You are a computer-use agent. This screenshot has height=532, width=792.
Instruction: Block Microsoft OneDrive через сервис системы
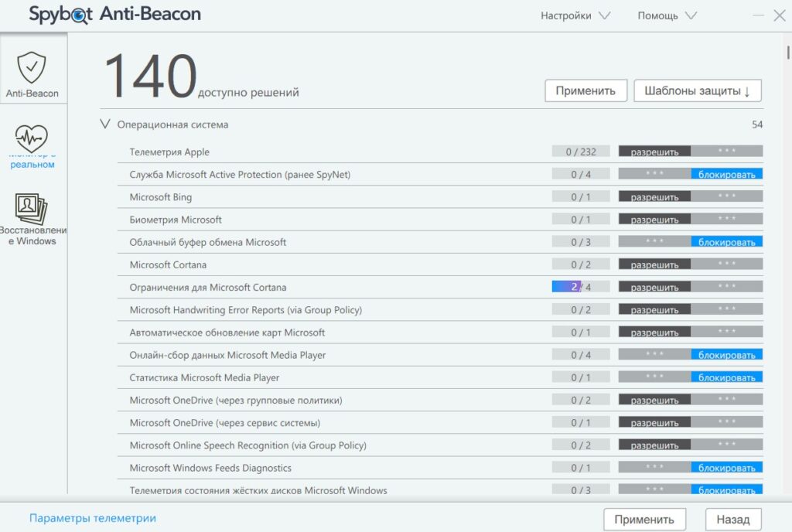[x=727, y=422]
